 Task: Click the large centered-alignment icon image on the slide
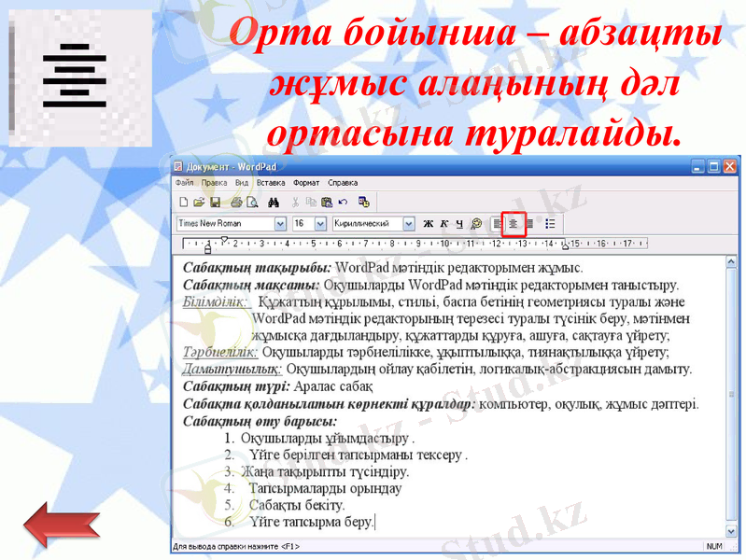(x=80, y=77)
